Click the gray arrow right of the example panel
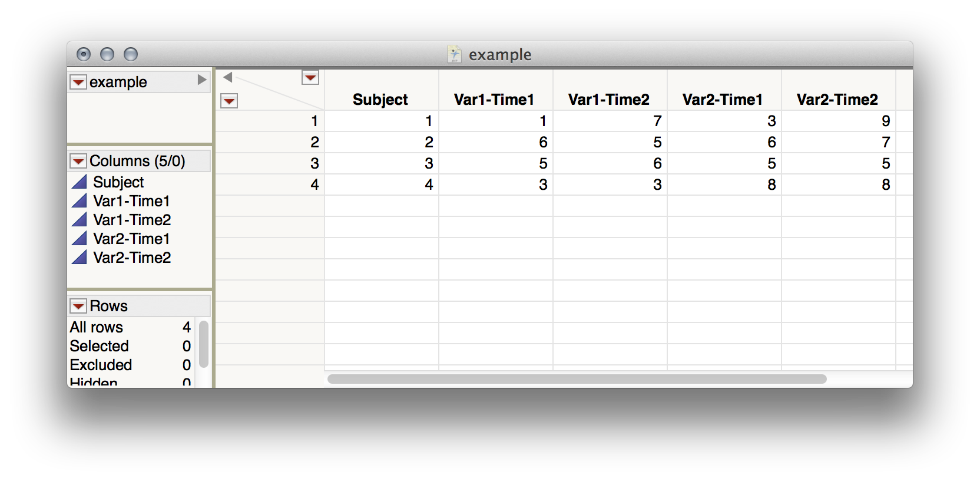The height and width of the screenshot is (481, 980). tap(202, 80)
